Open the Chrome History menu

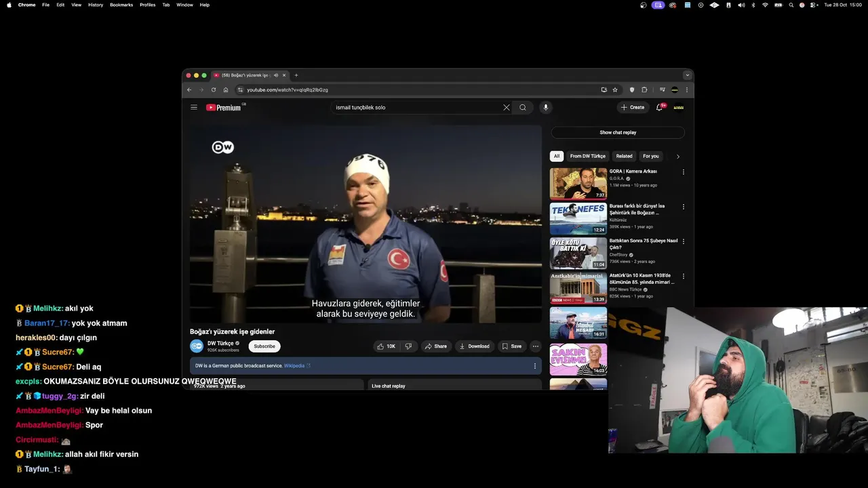point(96,5)
